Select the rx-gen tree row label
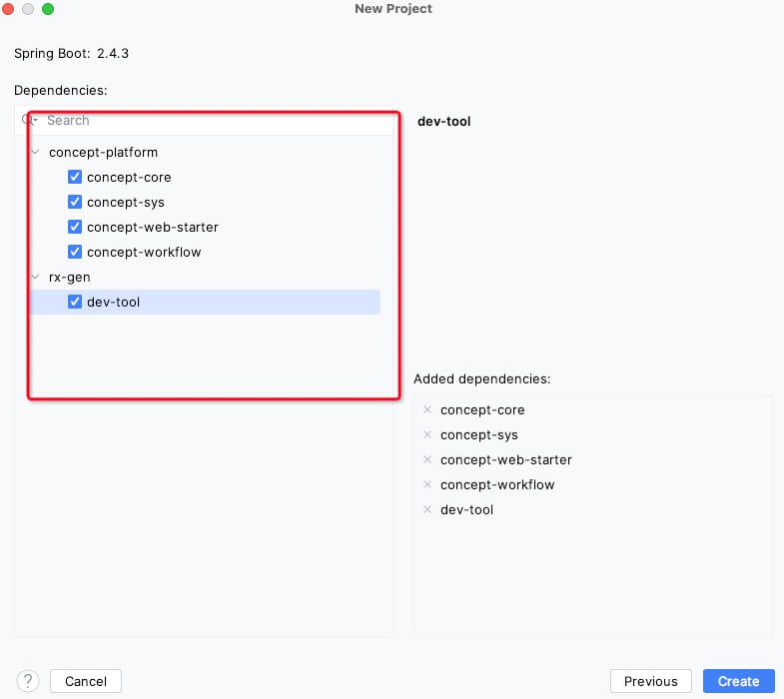 tap(70, 277)
